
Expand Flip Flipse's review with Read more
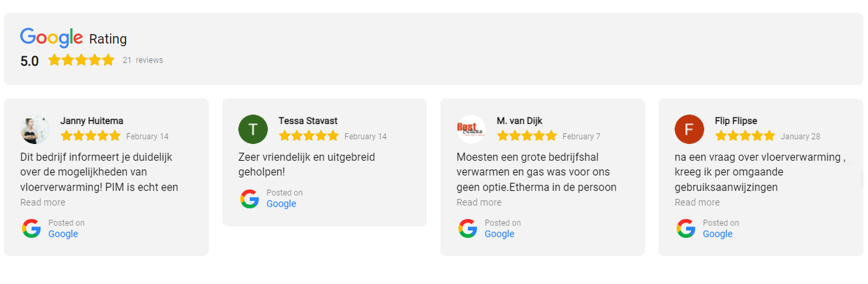tap(697, 203)
